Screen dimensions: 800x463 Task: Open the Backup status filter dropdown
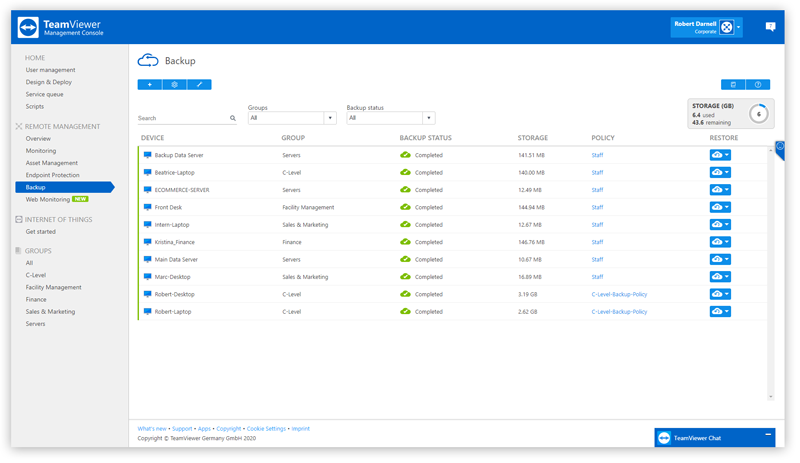[x=391, y=118]
